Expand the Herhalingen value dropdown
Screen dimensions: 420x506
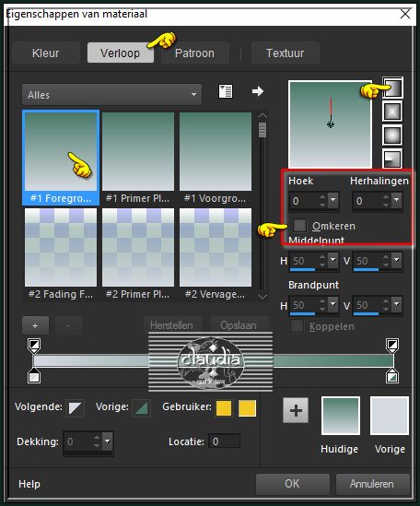point(397,200)
